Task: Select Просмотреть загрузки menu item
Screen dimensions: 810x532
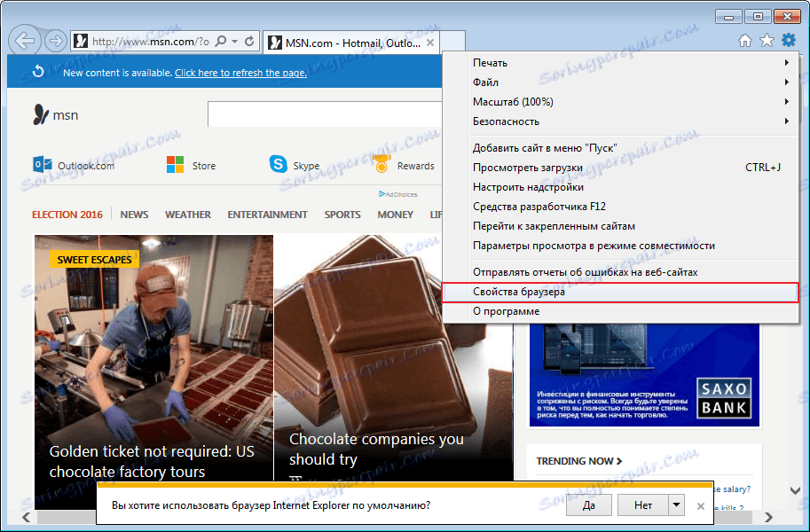Action: click(620, 168)
